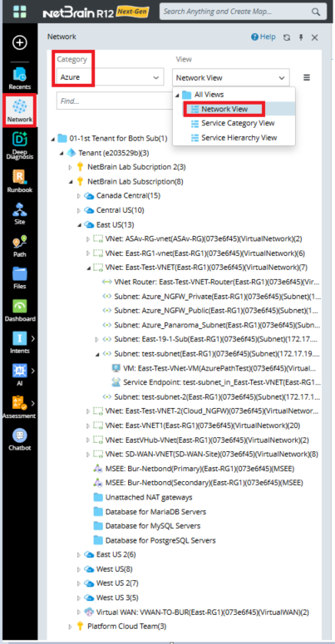Select VM: East-Test-Vnet-VM

[214, 368]
